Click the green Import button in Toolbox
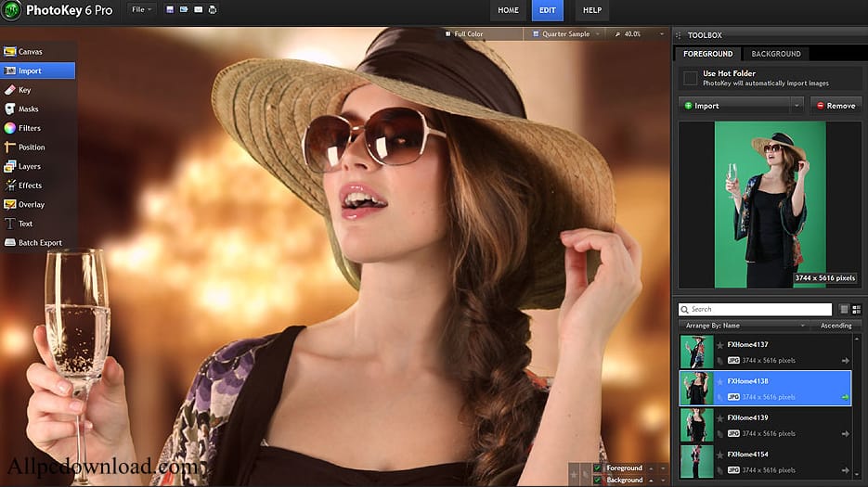Screen dimensions: 868x487 coord(734,105)
